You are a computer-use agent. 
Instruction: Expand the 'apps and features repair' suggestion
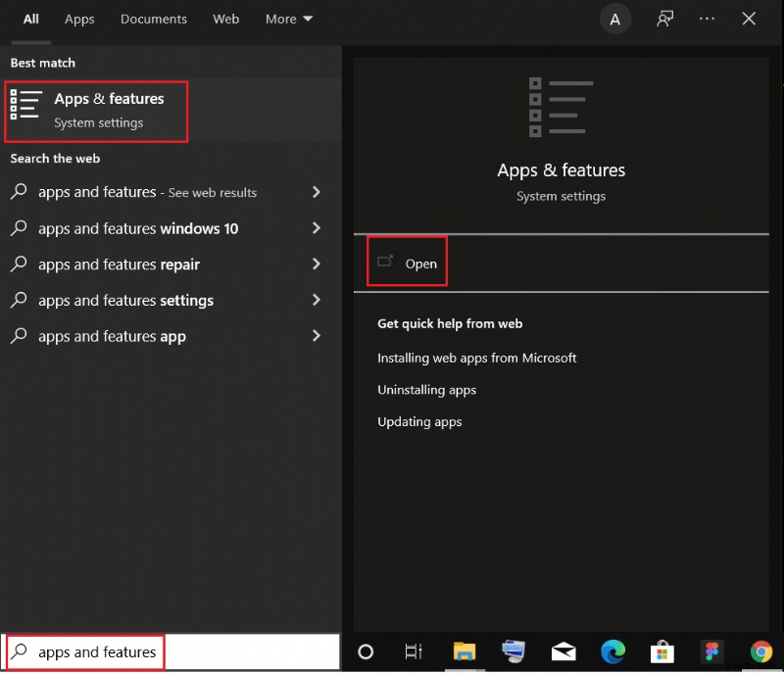[316, 265]
